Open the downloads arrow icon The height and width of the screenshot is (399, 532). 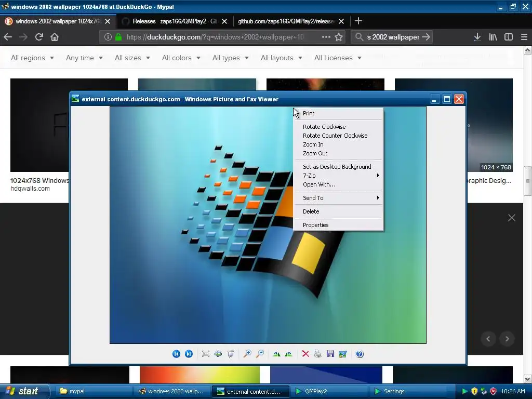[x=477, y=37]
